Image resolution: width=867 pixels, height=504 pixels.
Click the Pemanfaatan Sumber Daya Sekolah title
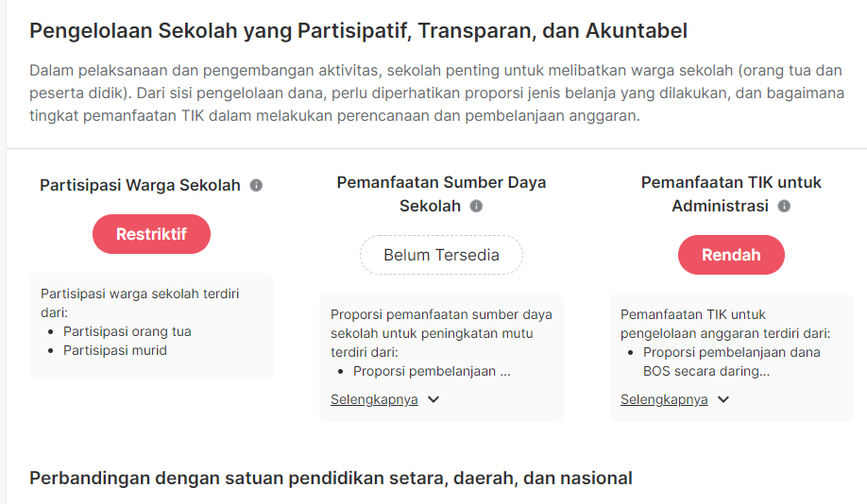[441, 193]
